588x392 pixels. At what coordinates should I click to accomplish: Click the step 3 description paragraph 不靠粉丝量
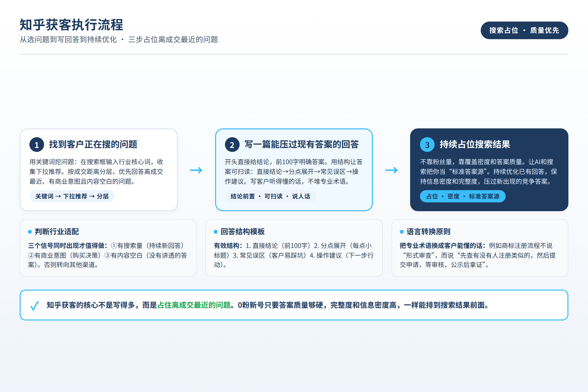(489, 171)
